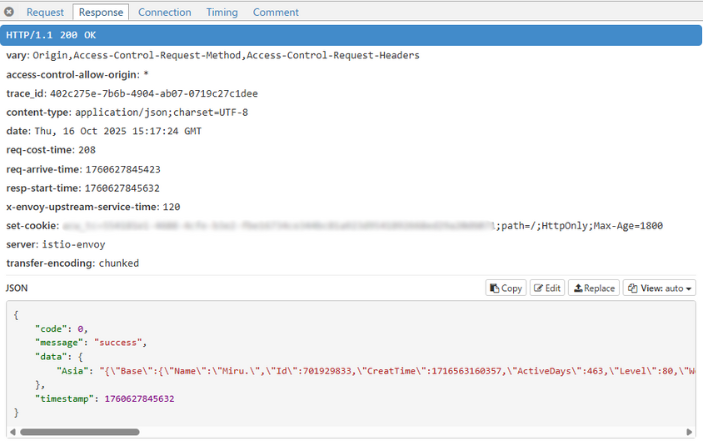703x446 pixels.
Task: Go to the Comment tab
Action: coord(275,12)
